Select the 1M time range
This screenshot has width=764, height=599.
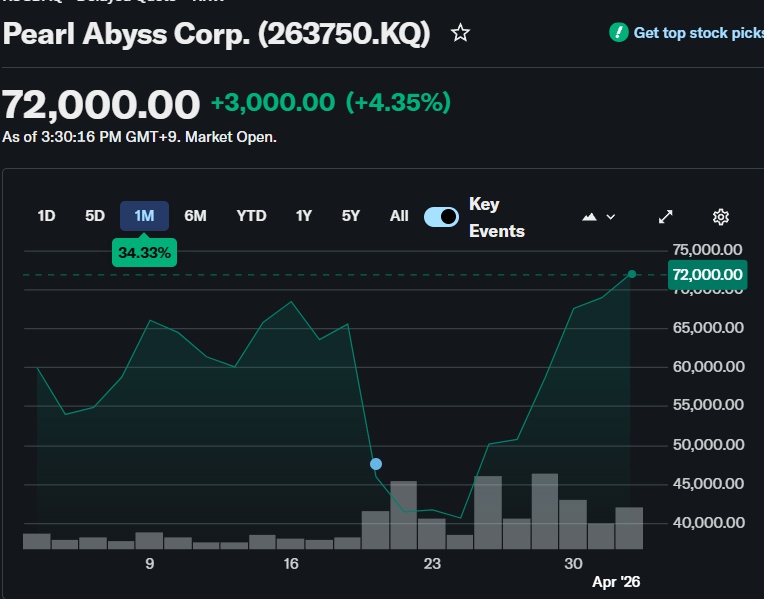point(144,216)
